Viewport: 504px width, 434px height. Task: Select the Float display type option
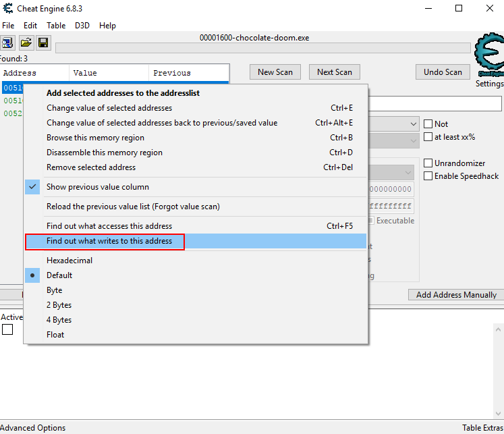(56, 335)
